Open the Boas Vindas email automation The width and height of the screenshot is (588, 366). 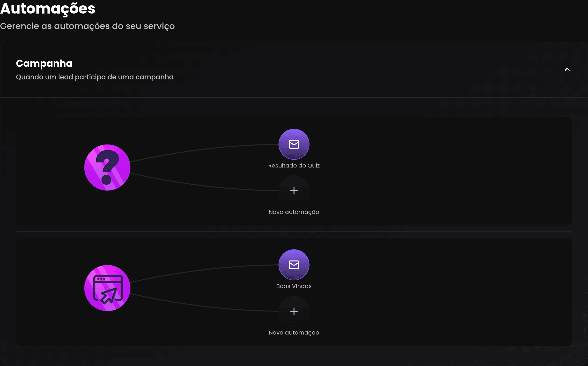(x=294, y=265)
